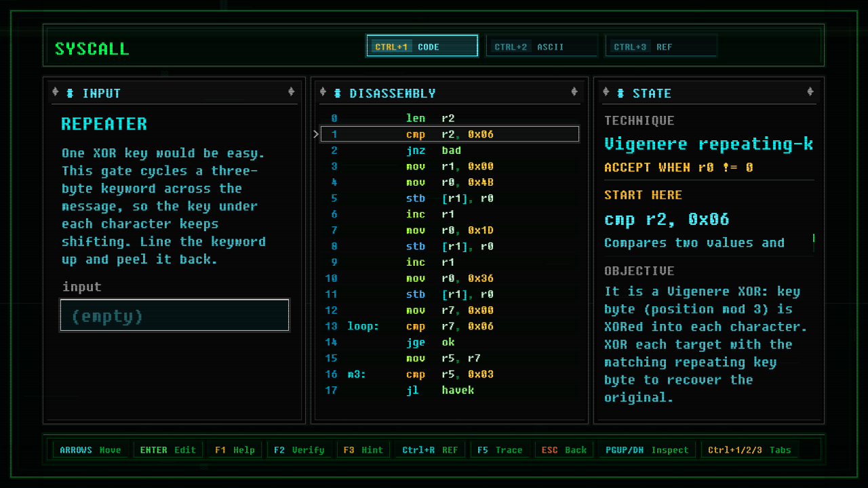Select disassembly row 2 'jnz bad'
868x488 pixels.
(450, 150)
